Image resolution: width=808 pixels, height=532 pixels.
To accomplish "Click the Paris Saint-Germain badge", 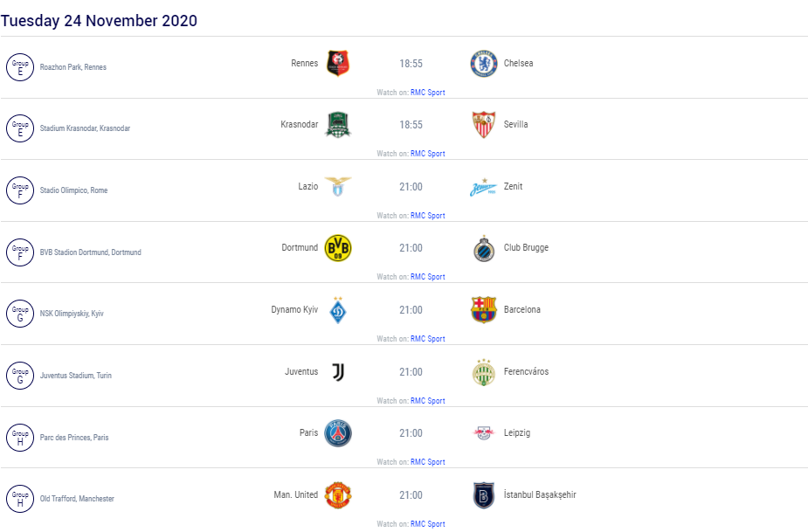I will pos(338,433).
